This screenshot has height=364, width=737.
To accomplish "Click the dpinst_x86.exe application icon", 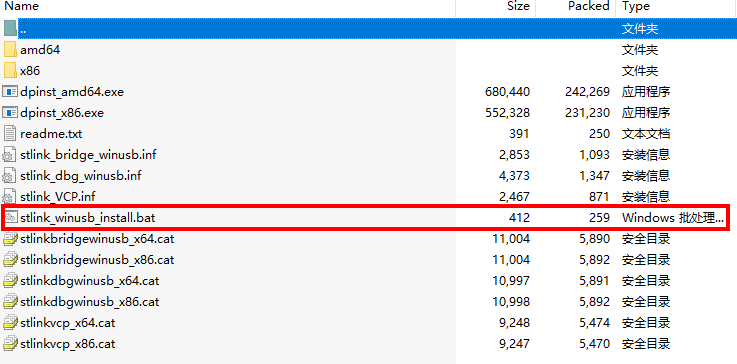I will point(10,113).
